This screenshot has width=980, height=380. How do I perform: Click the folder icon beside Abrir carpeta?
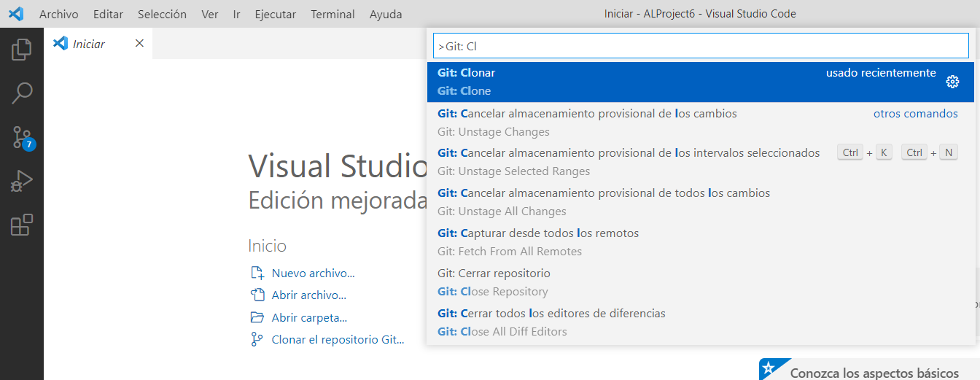[257, 317]
